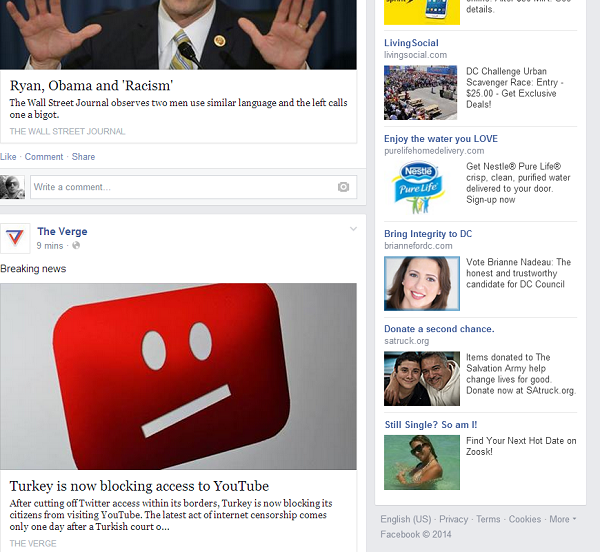Viewport: 600px width, 552px height.
Task: Open the Cookies footer link
Action: point(525,519)
